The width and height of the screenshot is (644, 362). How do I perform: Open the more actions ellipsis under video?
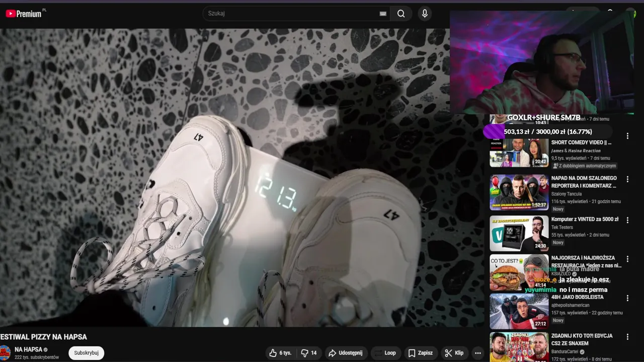[x=478, y=353]
